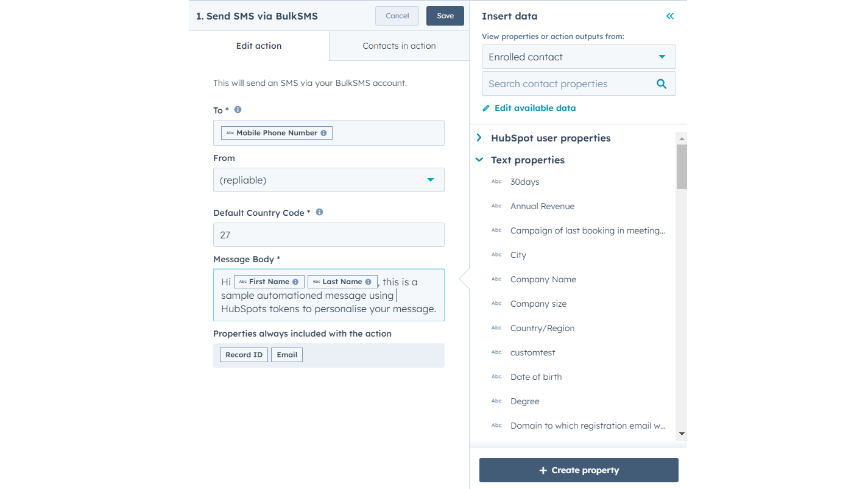The height and width of the screenshot is (489, 868).
Task: Click info icon on First Name token
Action: click(x=295, y=282)
